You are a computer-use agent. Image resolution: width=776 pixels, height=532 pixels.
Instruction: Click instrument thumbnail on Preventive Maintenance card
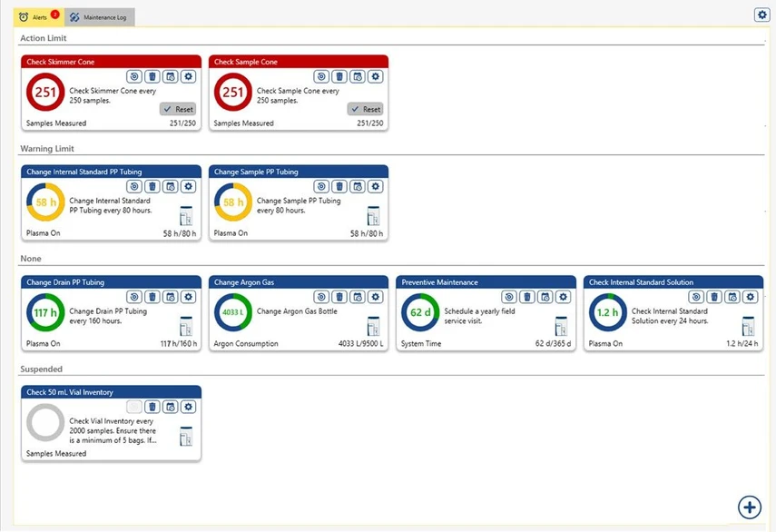(561, 326)
